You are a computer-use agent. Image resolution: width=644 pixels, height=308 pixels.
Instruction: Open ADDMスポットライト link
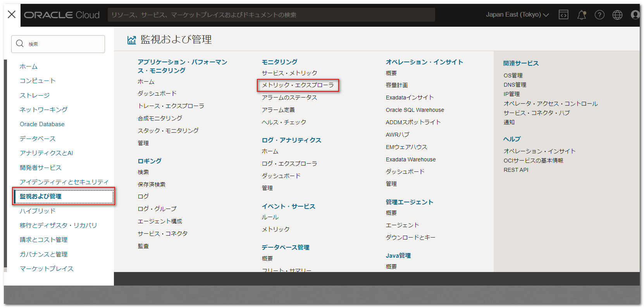pyautogui.click(x=413, y=122)
